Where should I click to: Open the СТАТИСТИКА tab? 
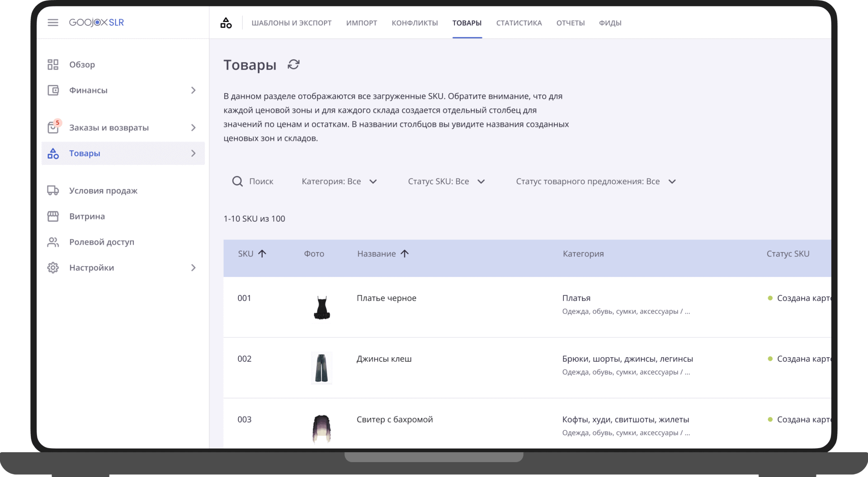(x=519, y=23)
